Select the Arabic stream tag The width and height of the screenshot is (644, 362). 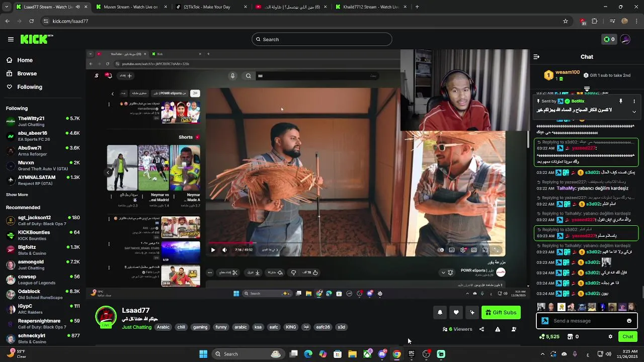(164, 327)
